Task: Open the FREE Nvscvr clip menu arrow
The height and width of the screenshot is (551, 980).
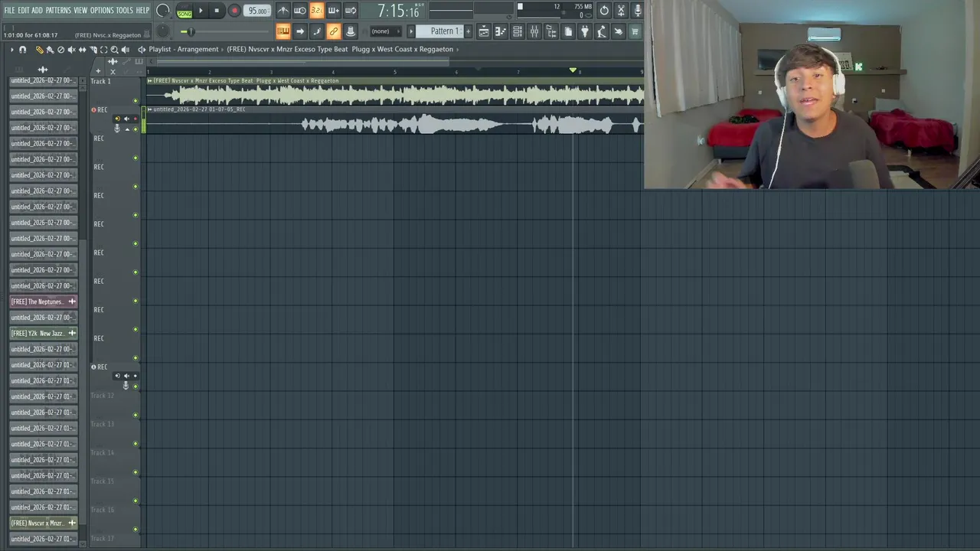Action: point(149,80)
